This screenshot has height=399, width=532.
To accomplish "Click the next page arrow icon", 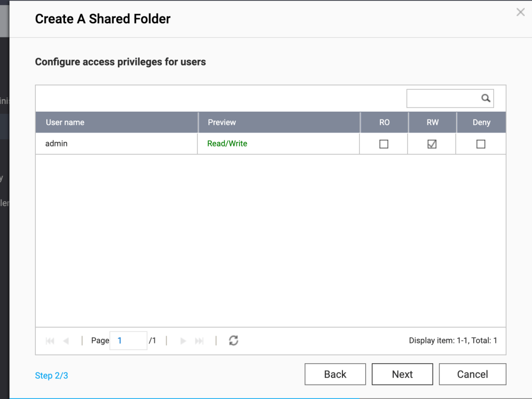I will pyautogui.click(x=183, y=340).
